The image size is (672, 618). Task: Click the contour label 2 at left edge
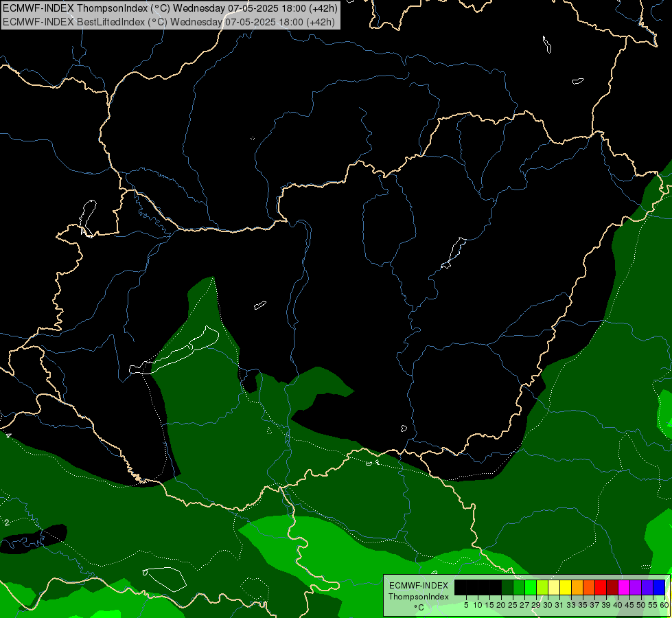tap(7, 523)
